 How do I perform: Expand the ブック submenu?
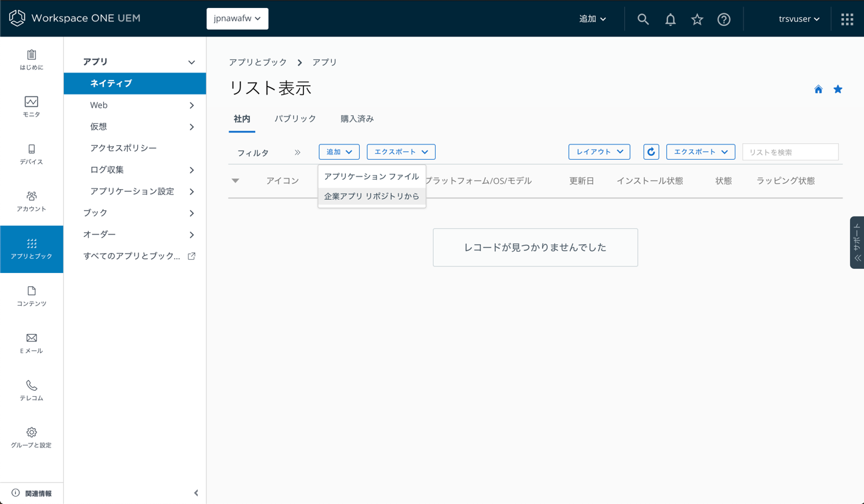click(192, 213)
